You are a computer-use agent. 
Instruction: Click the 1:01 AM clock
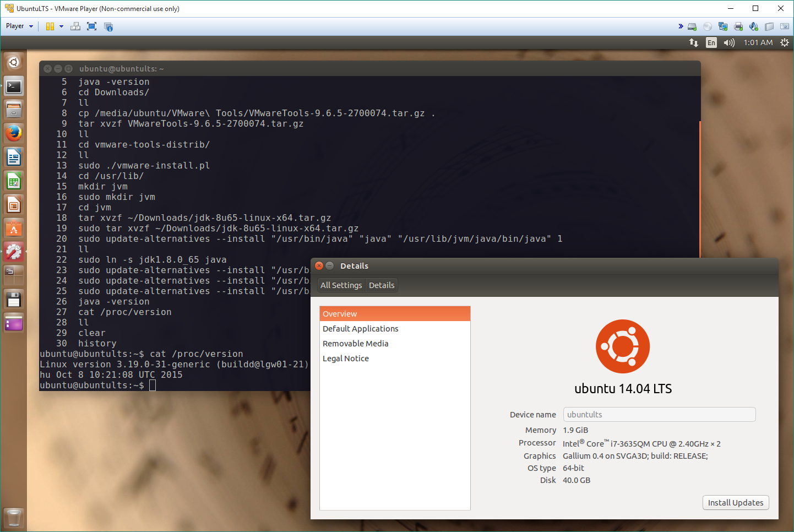758,42
